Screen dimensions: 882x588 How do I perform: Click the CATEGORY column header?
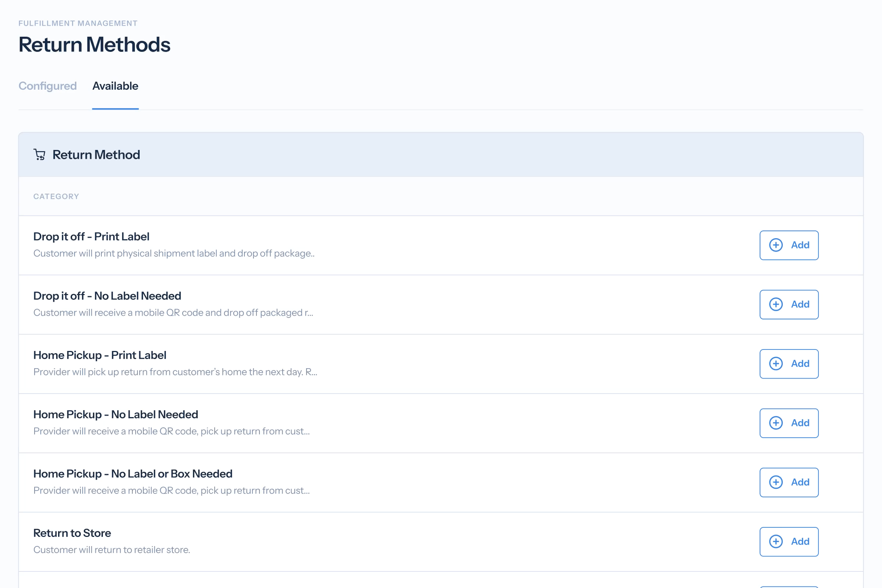point(56,197)
